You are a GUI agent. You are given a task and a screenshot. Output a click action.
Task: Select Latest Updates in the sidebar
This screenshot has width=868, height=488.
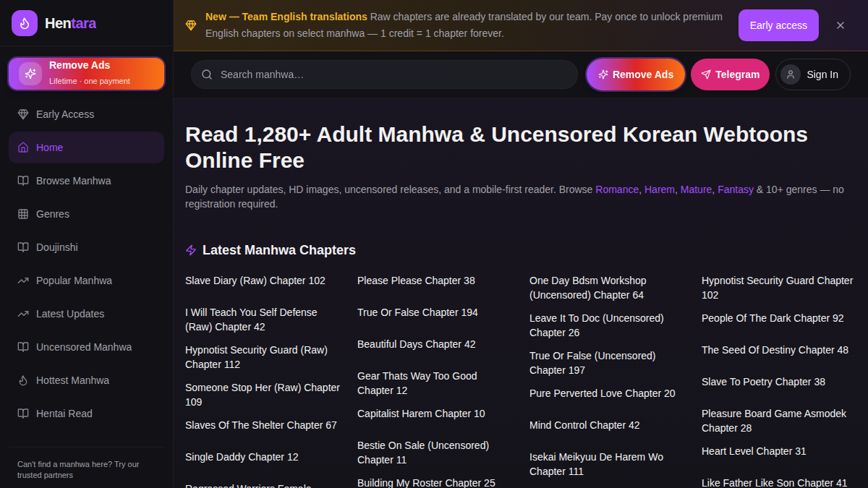86,314
